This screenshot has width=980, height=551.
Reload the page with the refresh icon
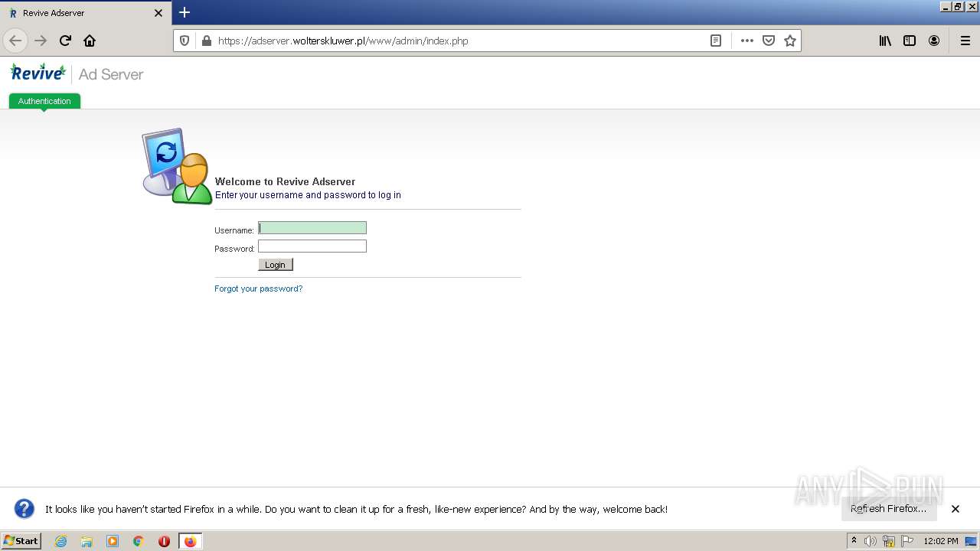[x=65, y=41]
